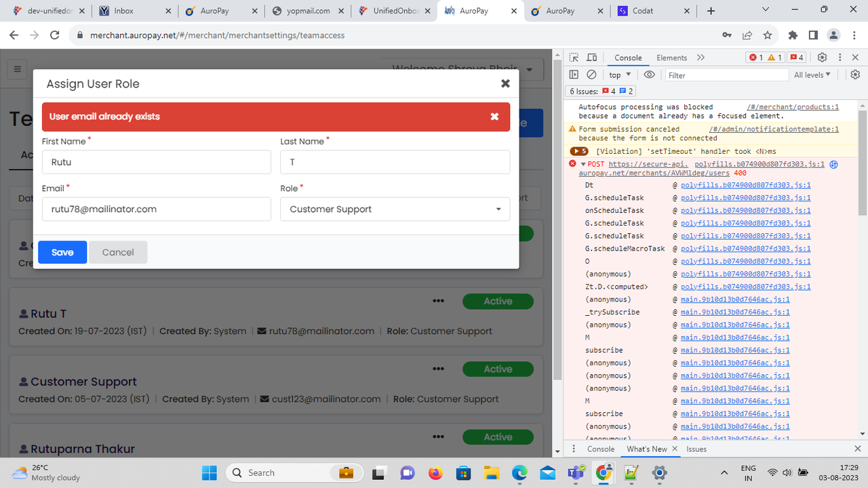Image resolution: width=868 pixels, height=488 pixels.
Task: Open the DevTools three-dot customize menu
Action: (x=840, y=58)
